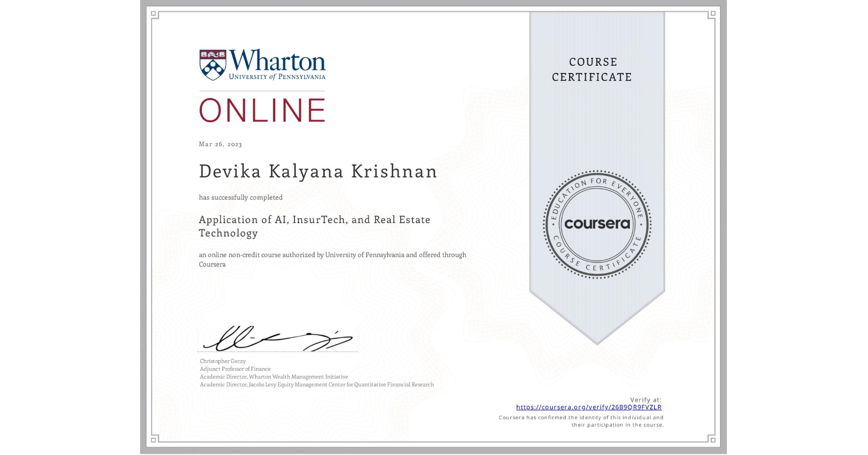The width and height of the screenshot is (868, 455).
Task: Select the coursera wordmark inside the seal
Action: pyautogui.click(x=597, y=224)
